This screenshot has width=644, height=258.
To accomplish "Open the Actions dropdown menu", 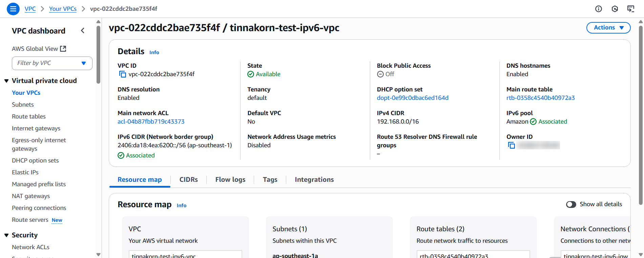I will pyautogui.click(x=608, y=28).
